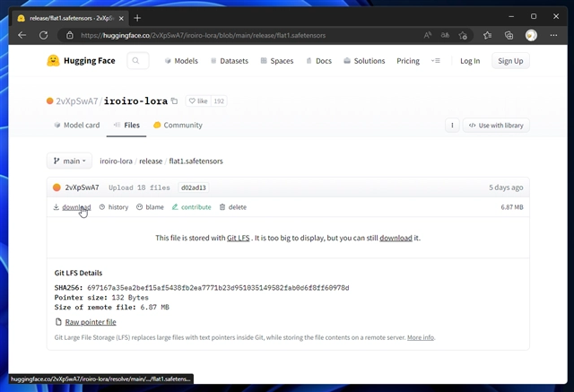
Task: Open the Upload 18 files commit message
Action: coord(139,187)
